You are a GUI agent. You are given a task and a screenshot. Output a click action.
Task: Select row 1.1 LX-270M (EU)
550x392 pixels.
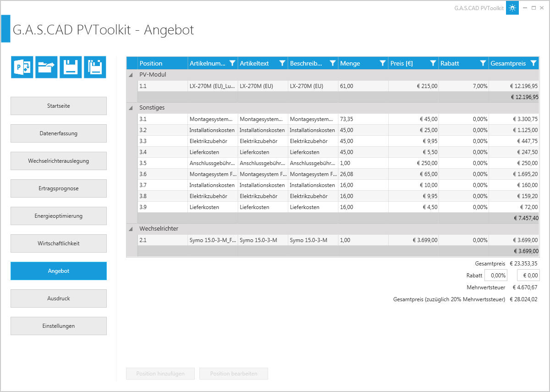[x=338, y=86]
